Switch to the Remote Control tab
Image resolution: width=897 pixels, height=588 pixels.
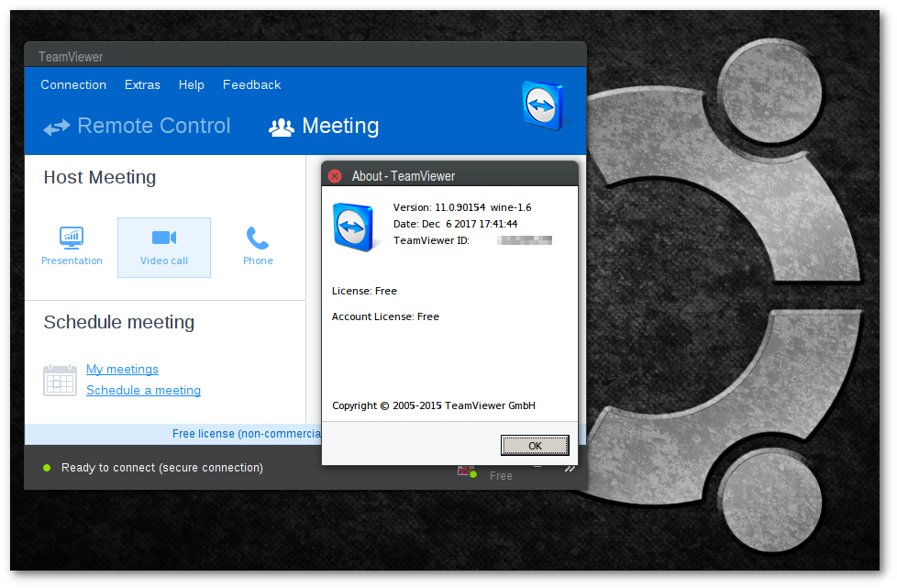pos(138,126)
